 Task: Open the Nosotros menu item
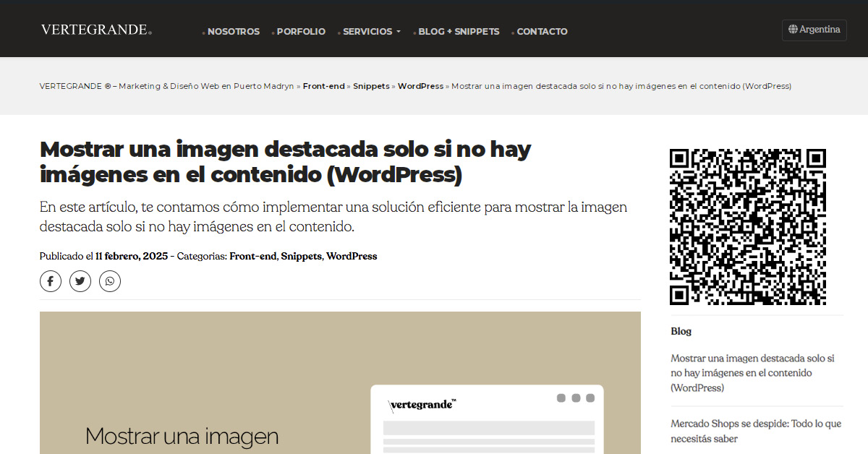pyautogui.click(x=233, y=32)
